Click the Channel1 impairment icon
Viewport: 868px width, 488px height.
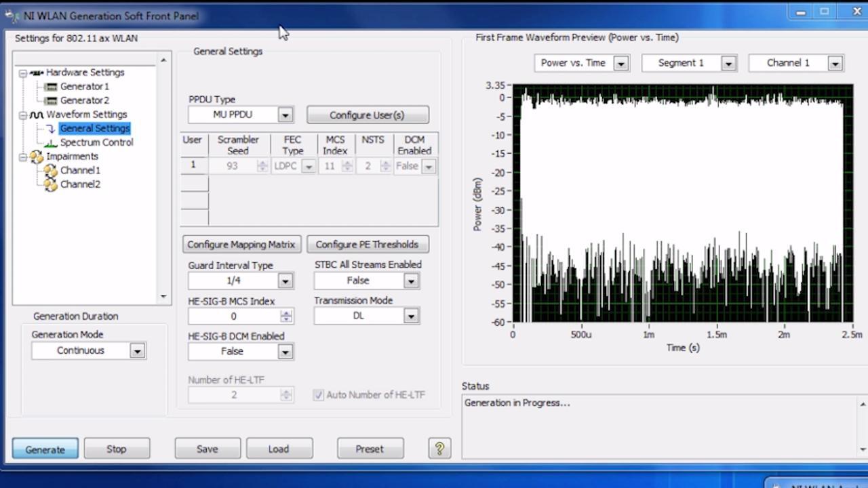51,171
